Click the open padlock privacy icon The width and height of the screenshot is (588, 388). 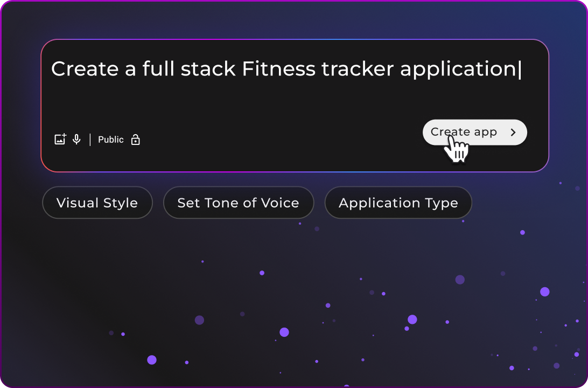pos(136,140)
